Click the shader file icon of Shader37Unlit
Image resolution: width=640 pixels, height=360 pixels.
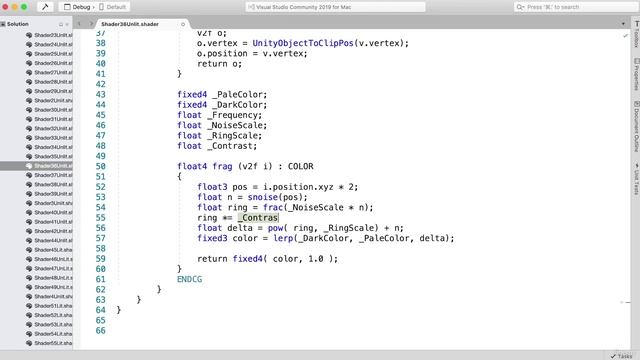click(x=29, y=175)
